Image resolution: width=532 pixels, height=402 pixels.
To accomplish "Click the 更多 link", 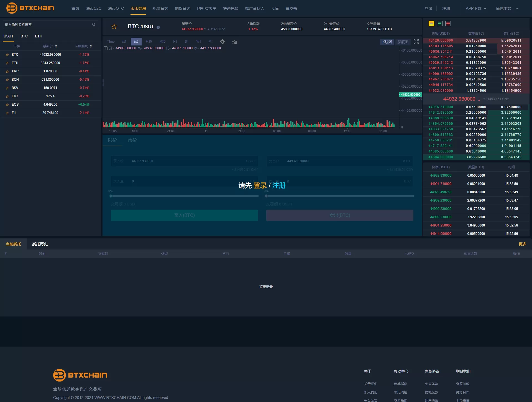I will (x=522, y=244).
